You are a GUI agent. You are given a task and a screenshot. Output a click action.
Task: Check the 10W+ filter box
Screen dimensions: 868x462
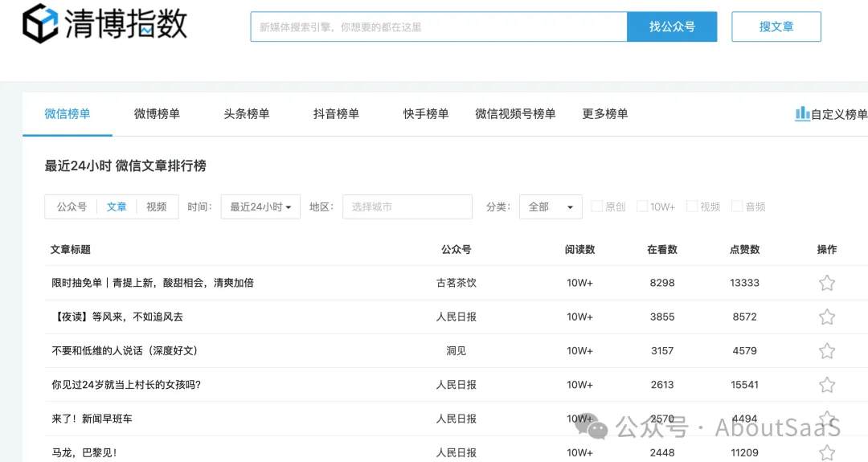click(x=642, y=206)
